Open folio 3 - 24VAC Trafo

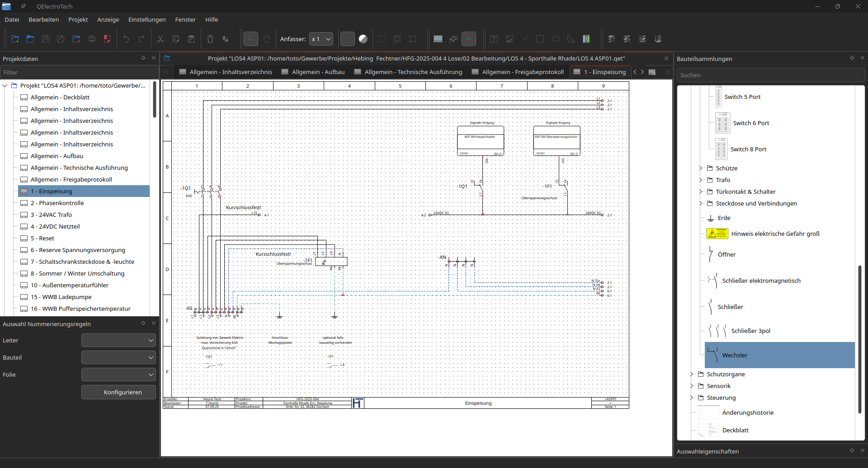point(51,215)
